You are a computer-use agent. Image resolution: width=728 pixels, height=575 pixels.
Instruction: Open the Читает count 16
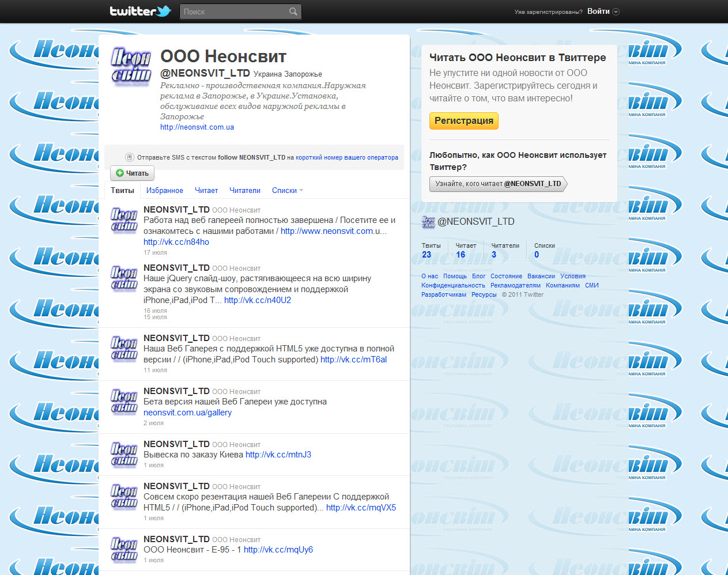point(461,255)
